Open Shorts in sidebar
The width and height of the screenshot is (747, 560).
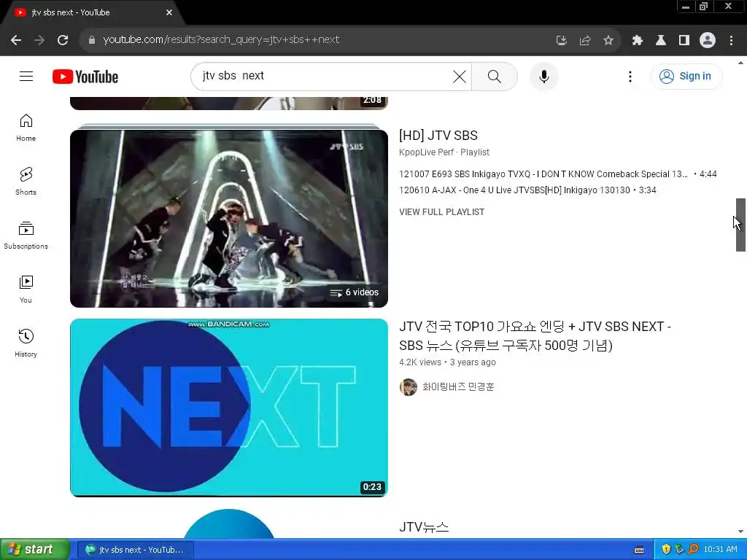[26, 182]
